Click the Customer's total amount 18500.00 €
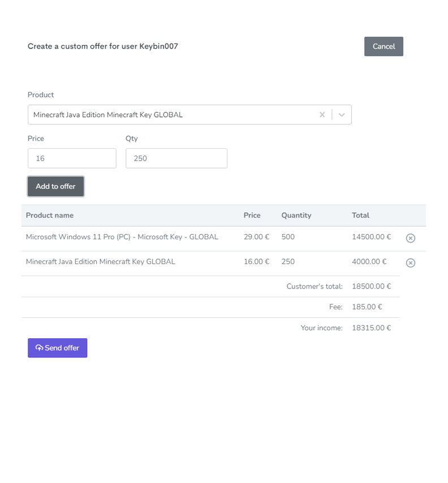 point(371,286)
